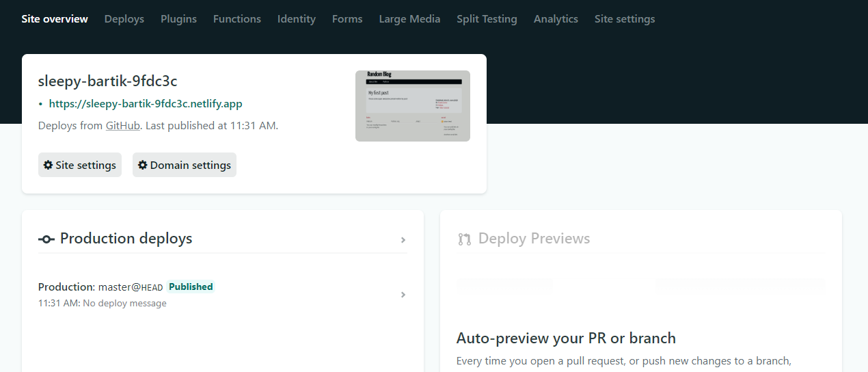This screenshot has height=372, width=868.
Task: Open the Random Blog site preview thumbnail
Action: (413, 106)
